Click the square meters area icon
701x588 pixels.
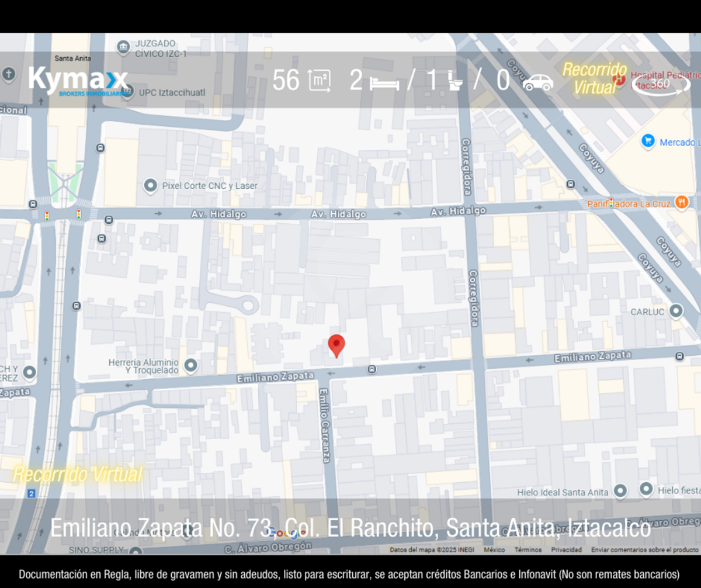[x=320, y=81]
